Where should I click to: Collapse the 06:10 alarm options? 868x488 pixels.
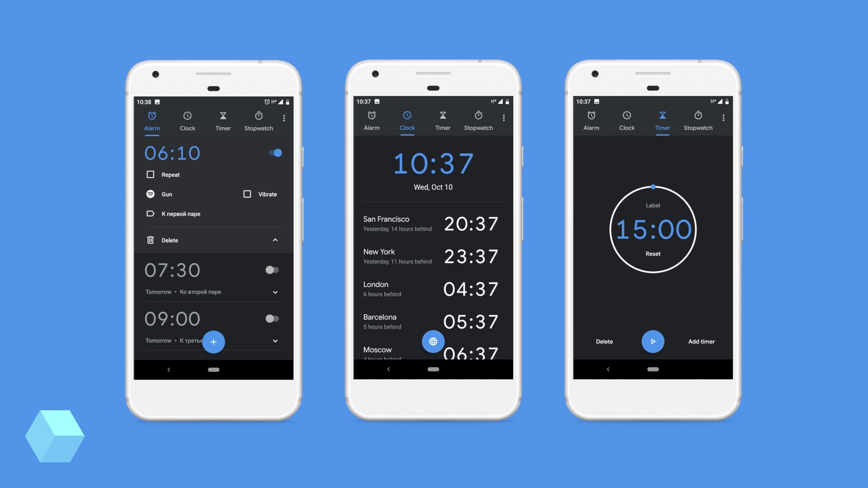point(274,239)
